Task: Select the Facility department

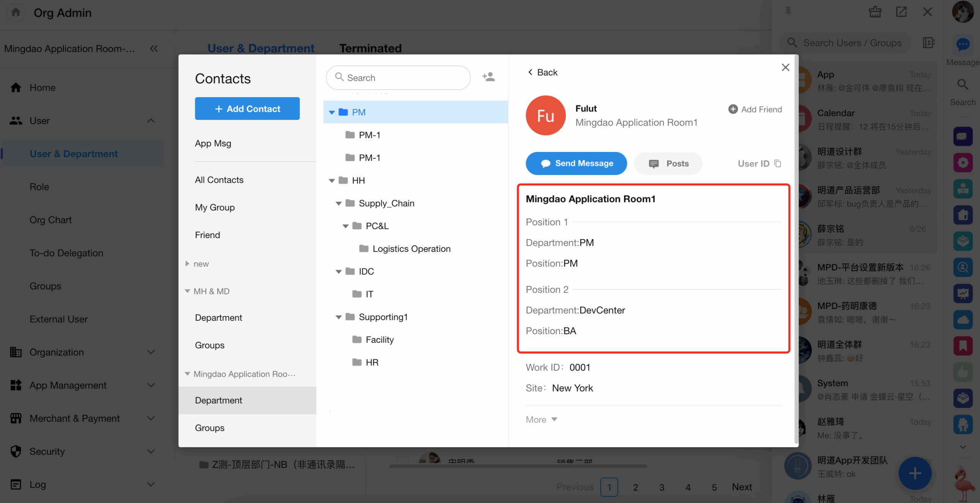Action: coord(373,340)
